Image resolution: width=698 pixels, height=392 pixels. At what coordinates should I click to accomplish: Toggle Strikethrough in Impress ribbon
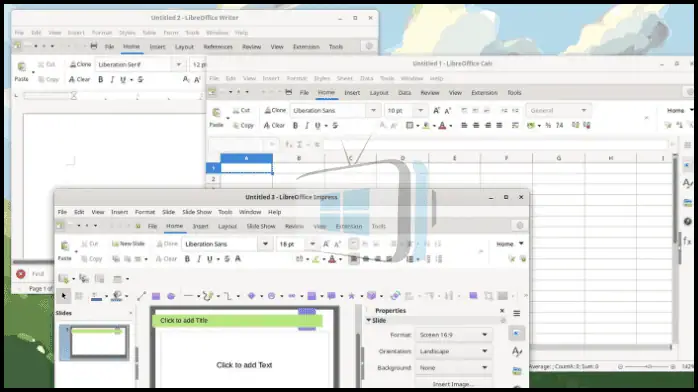227,259
